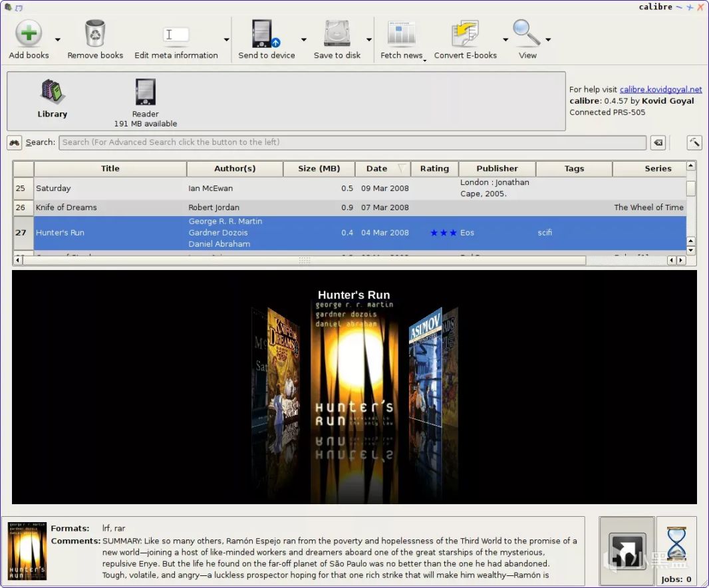Click in the Search input field
The width and height of the screenshot is (709, 588).
pos(353,142)
